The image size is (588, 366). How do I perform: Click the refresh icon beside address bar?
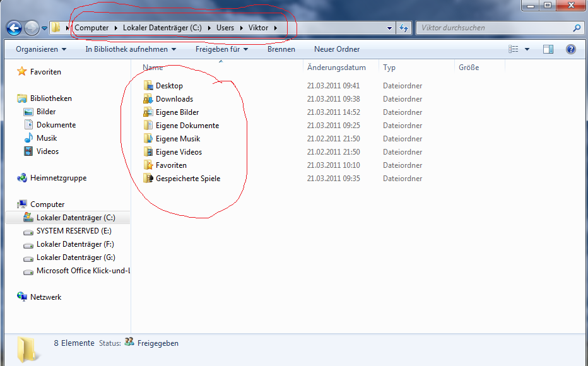coord(404,28)
